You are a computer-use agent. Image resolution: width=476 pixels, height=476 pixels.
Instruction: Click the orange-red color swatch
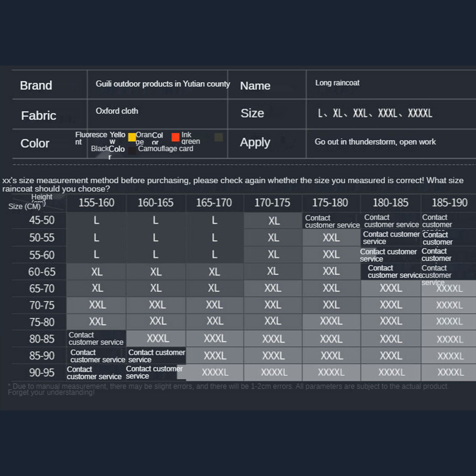[x=176, y=137]
